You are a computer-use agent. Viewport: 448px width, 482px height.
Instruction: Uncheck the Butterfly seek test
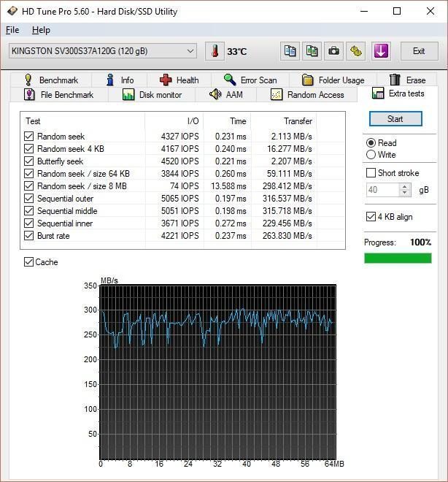pyautogui.click(x=29, y=161)
